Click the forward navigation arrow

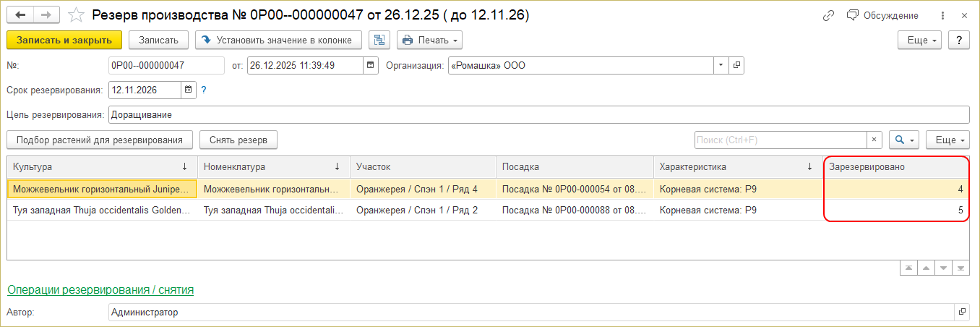(x=46, y=15)
